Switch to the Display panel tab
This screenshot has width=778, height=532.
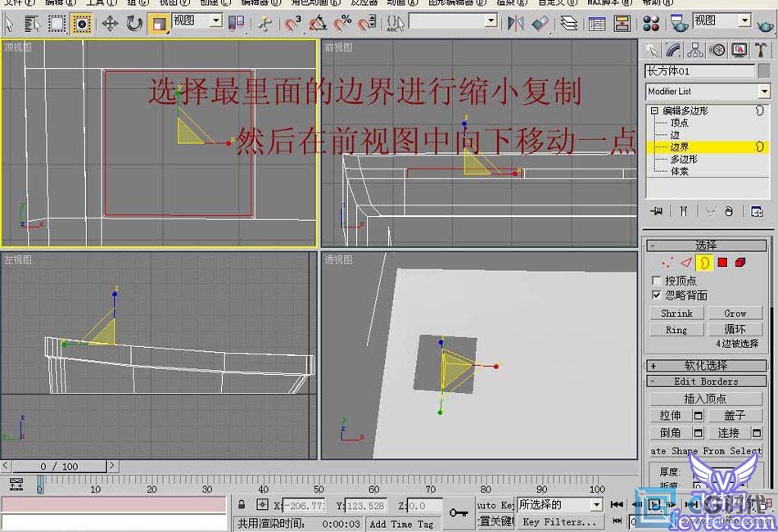(x=740, y=50)
